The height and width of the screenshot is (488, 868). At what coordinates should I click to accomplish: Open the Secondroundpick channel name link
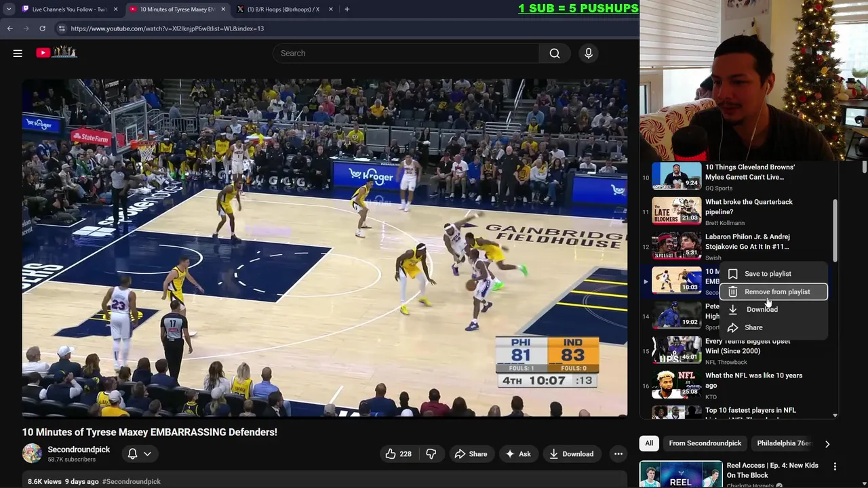pyautogui.click(x=79, y=449)
